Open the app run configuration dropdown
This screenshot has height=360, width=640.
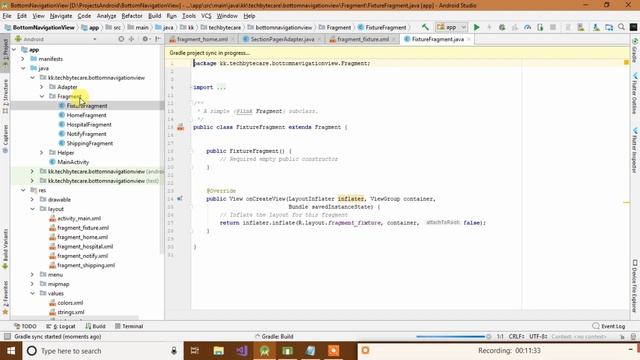point(451,27)
